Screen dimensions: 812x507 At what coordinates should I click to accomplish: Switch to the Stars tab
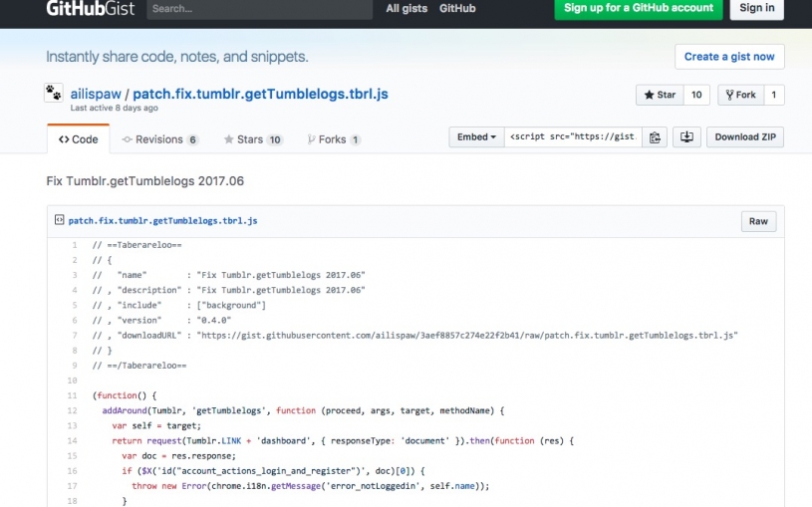253,139
